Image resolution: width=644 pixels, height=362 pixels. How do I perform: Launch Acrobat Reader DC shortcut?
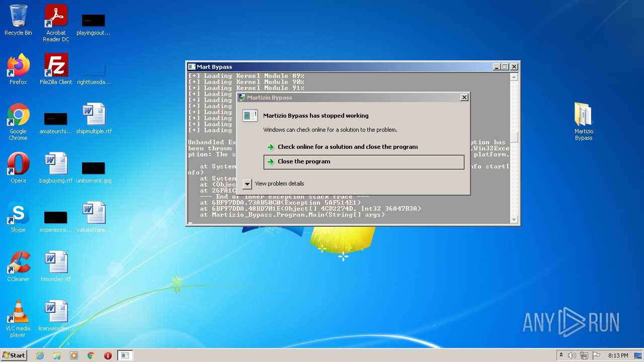tap(56, 23)
